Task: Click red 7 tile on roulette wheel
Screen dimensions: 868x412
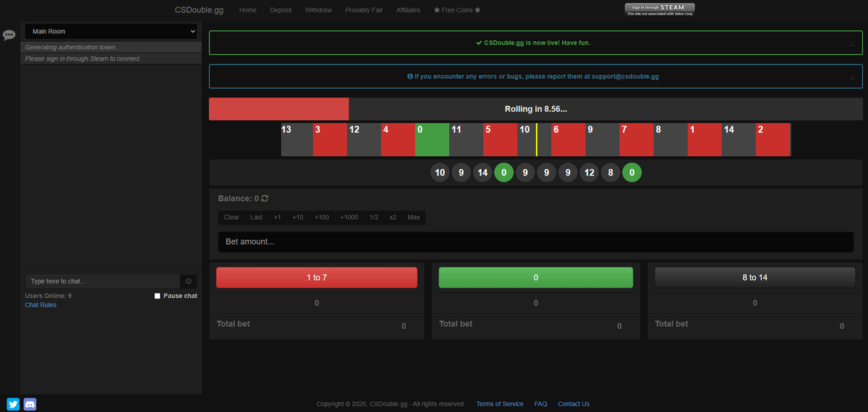Action: click(637, 140)
